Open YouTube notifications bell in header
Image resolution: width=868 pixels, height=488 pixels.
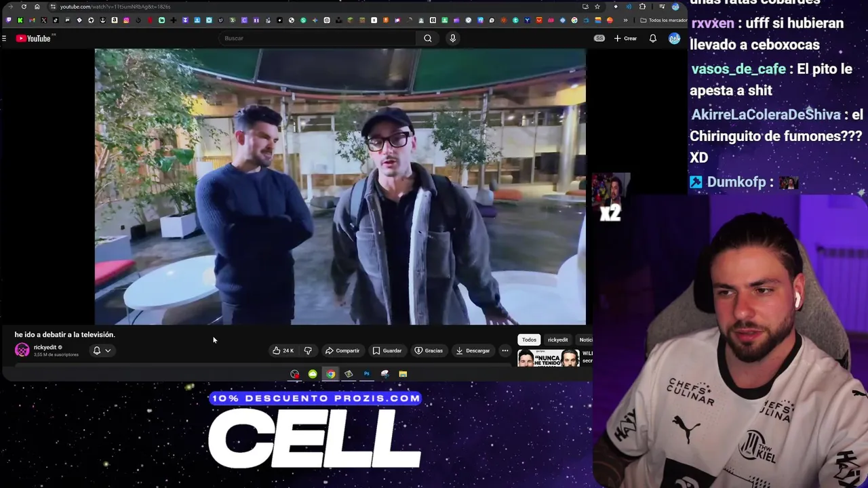[653, 39]
